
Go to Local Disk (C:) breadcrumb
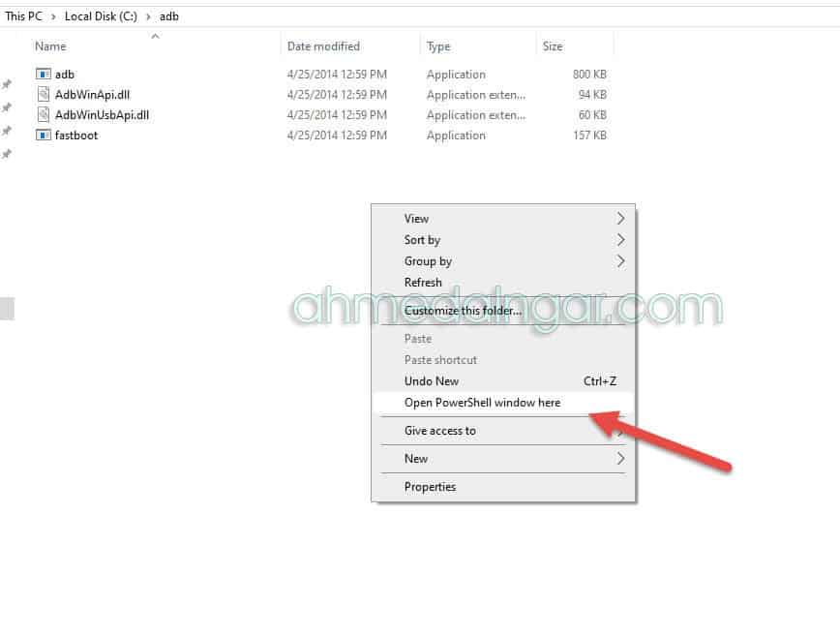101,16
